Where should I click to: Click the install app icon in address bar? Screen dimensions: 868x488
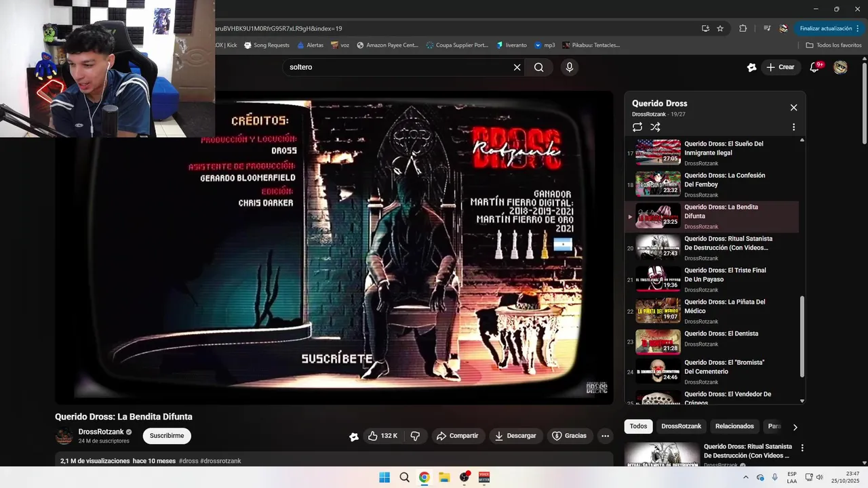(705, 28)
